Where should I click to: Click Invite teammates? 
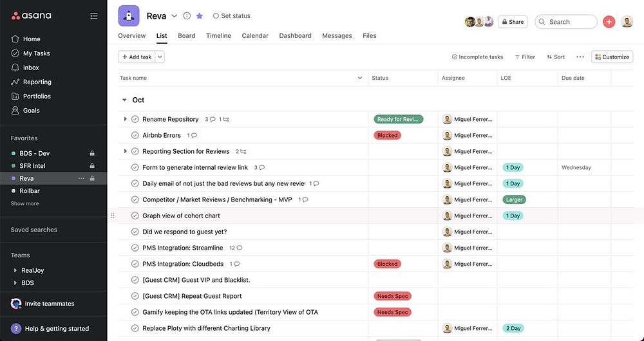point(43,304)
